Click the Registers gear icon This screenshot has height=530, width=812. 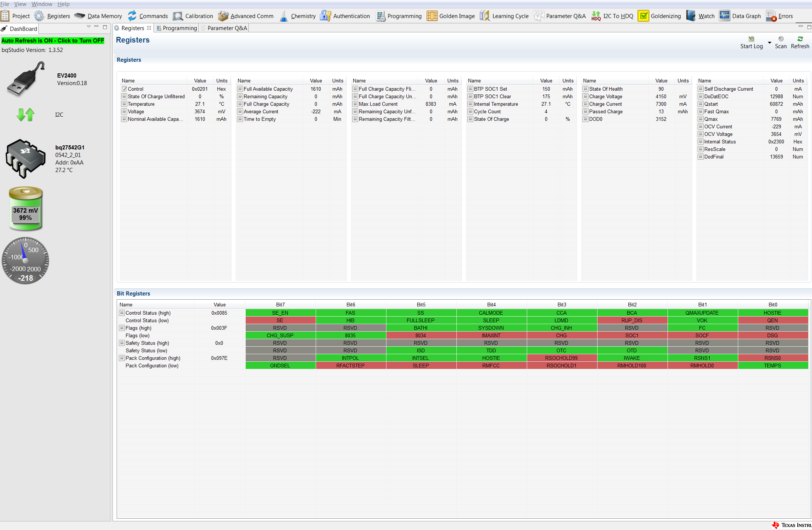click(39, 16)
